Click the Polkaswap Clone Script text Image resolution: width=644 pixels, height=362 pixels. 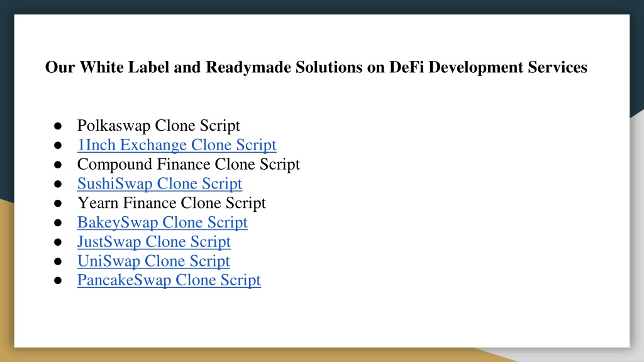(x=158, y=126)
